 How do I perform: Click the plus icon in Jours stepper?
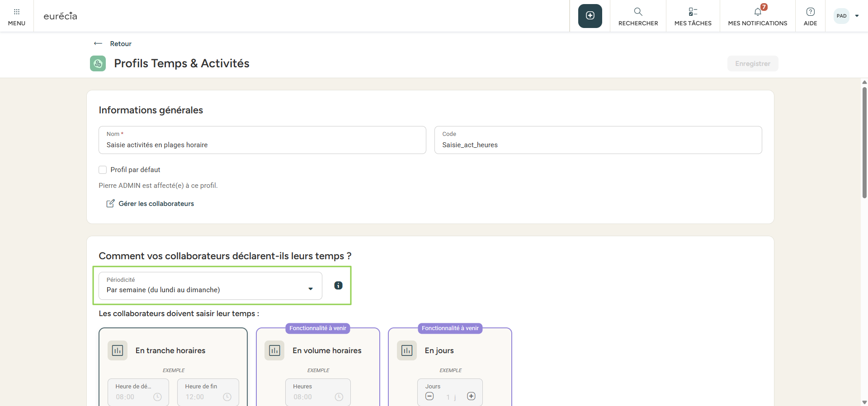[471, 396]
